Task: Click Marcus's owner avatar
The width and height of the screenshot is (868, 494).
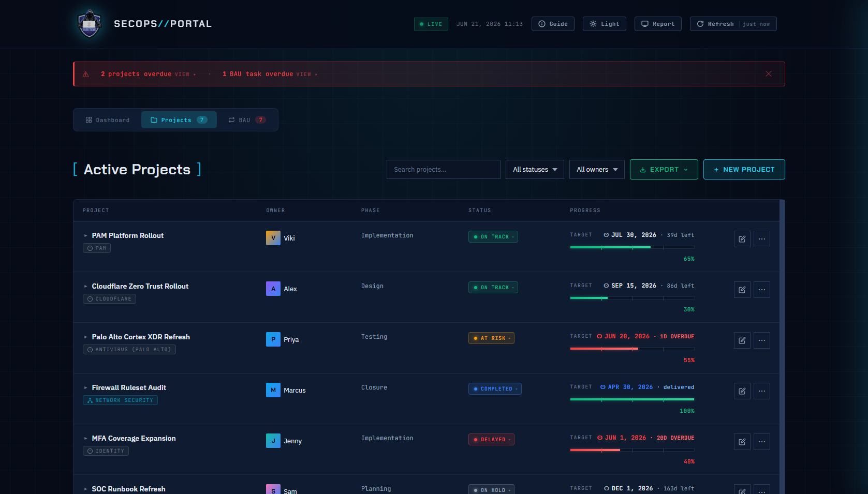Action: point(273,390)
